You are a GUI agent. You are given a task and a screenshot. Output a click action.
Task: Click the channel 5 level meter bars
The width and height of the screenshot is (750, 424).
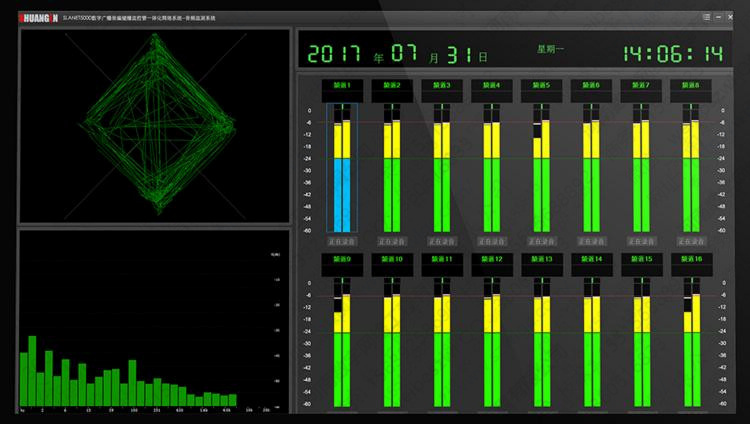pos(541,170)
